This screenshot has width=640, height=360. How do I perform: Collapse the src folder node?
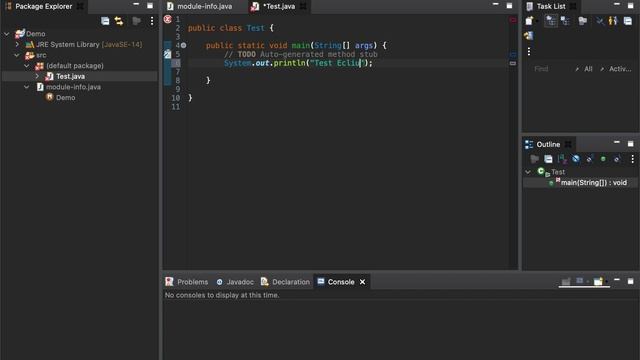click(x=17, y=55)
